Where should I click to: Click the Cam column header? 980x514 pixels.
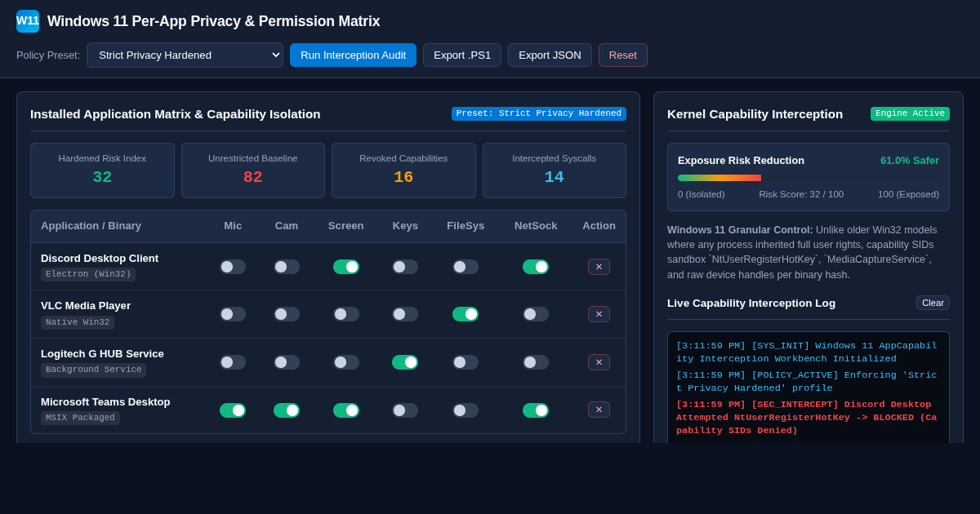pyautogui.click(x=287, y=226)
